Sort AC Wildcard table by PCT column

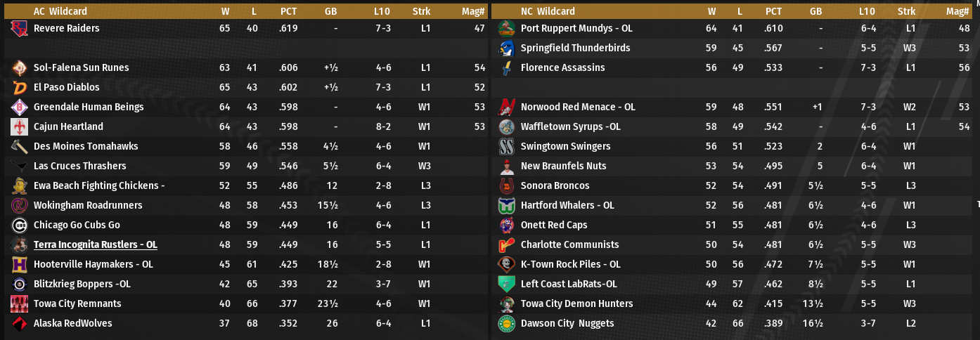point(288,11)
